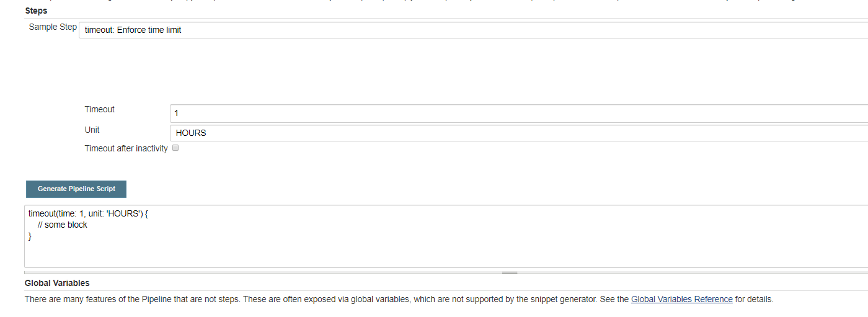
Task: Click the '// some block' comment line
Action: pyautogui.click(x=62, y=225)
